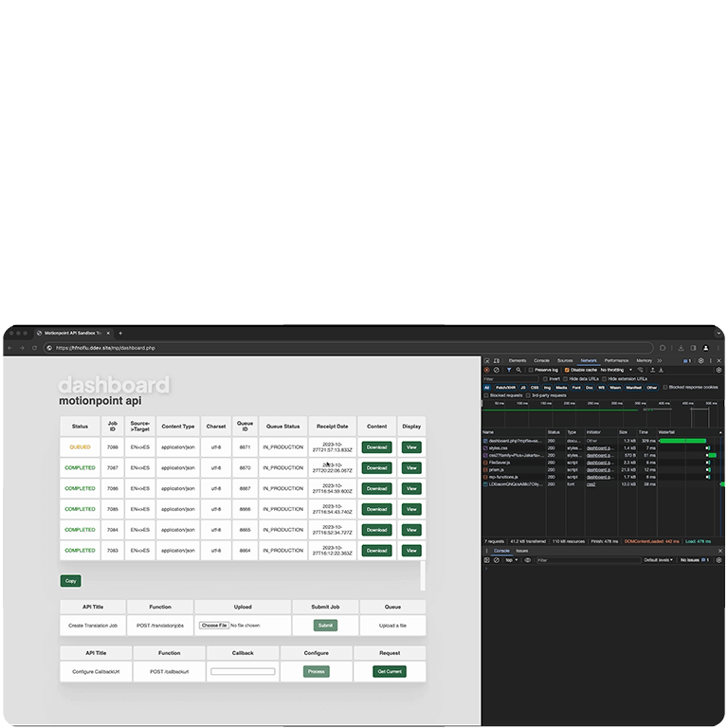The height and width of the screenshot is (728, 728).
Task: Clear console with the clear icon in drawer
Action: (497, 560)
